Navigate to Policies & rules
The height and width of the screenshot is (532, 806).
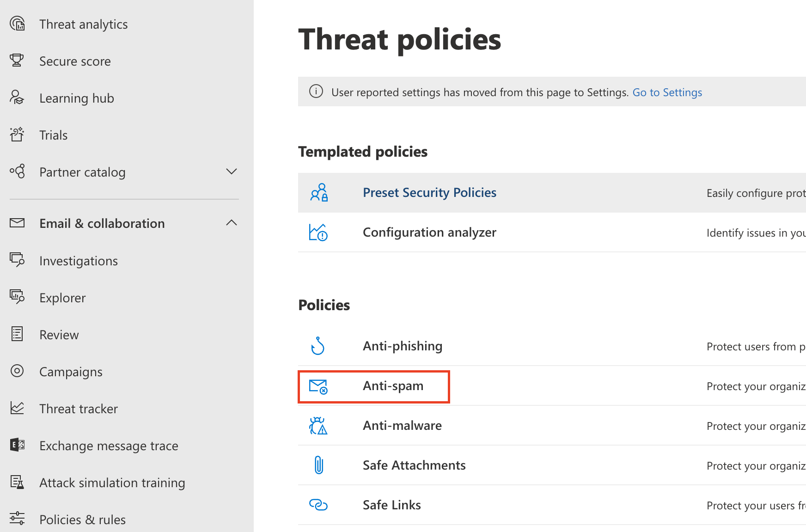(x=82, y=519)
